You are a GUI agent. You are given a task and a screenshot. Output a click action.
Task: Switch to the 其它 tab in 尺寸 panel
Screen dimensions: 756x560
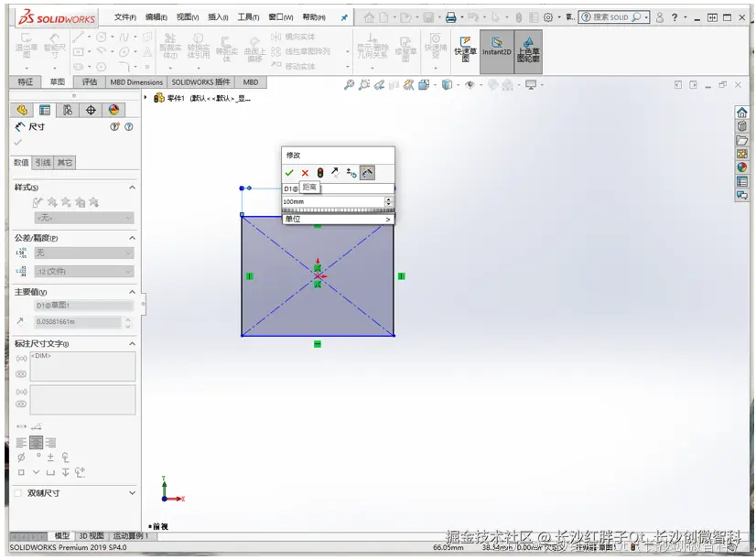tap(65, 162)
